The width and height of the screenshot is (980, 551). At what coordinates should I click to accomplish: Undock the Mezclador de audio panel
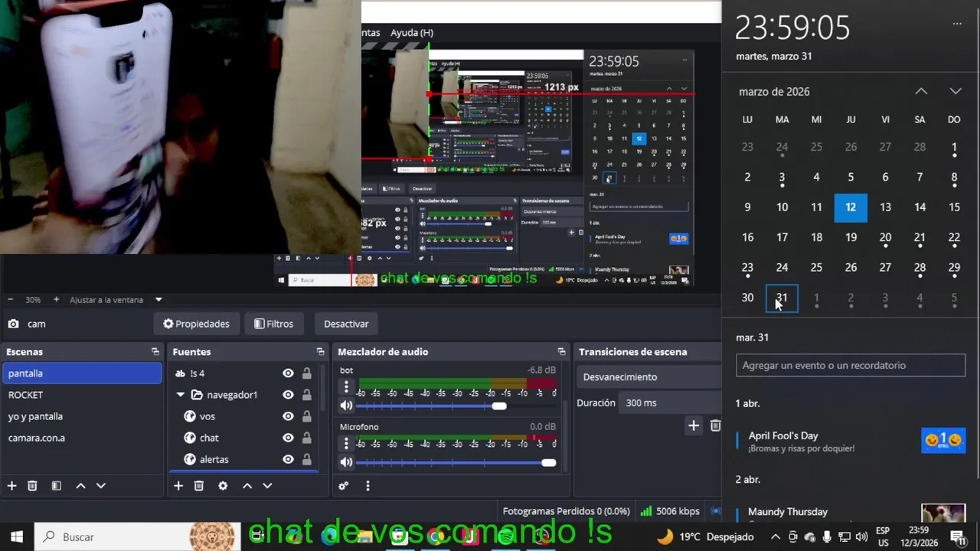(x=561, y=352)
